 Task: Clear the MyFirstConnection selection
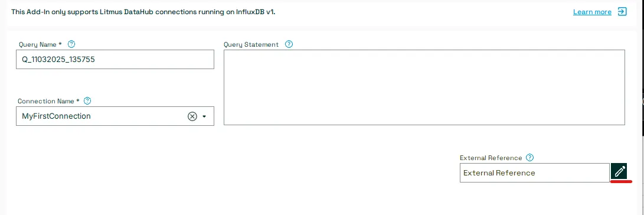point(192,116)
